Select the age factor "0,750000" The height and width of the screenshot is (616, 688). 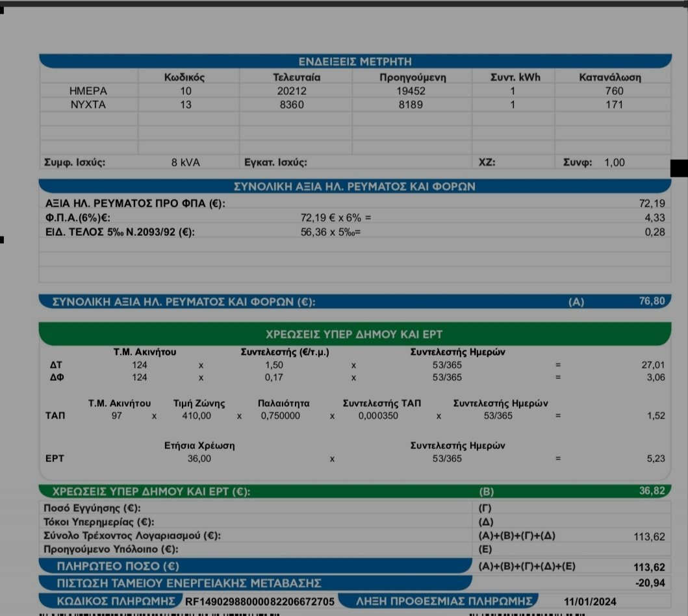(281, 415)
